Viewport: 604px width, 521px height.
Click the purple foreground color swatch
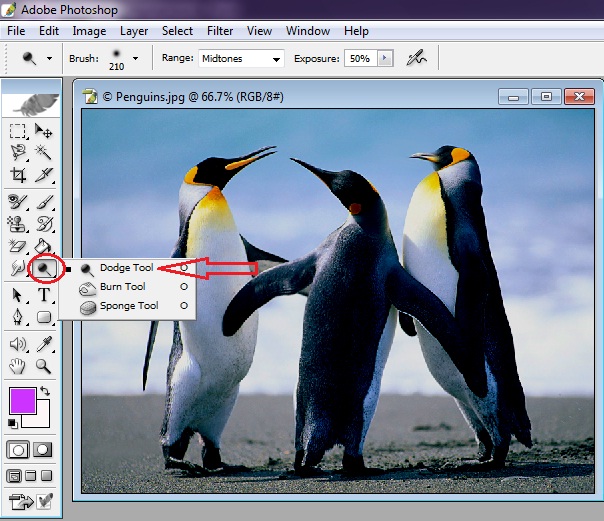[x=23, y=401]
